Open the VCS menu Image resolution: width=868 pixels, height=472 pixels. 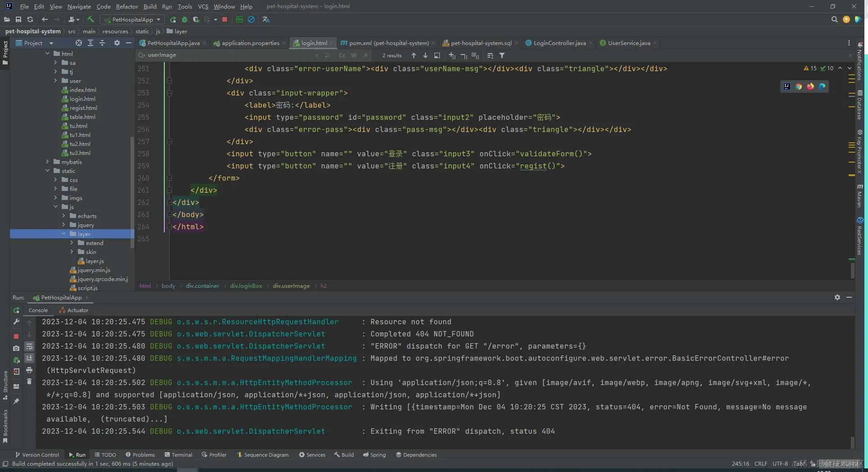tap(203, 6)
